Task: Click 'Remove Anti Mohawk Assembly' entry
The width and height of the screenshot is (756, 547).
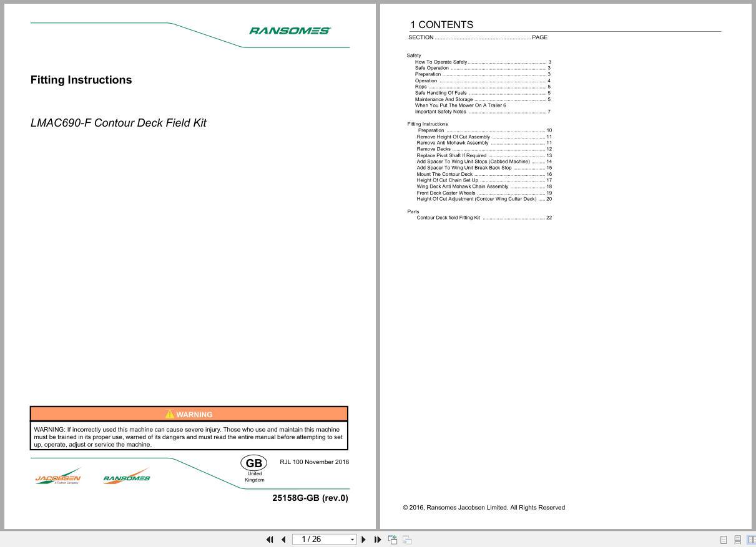Action: (x=484, y=143)
